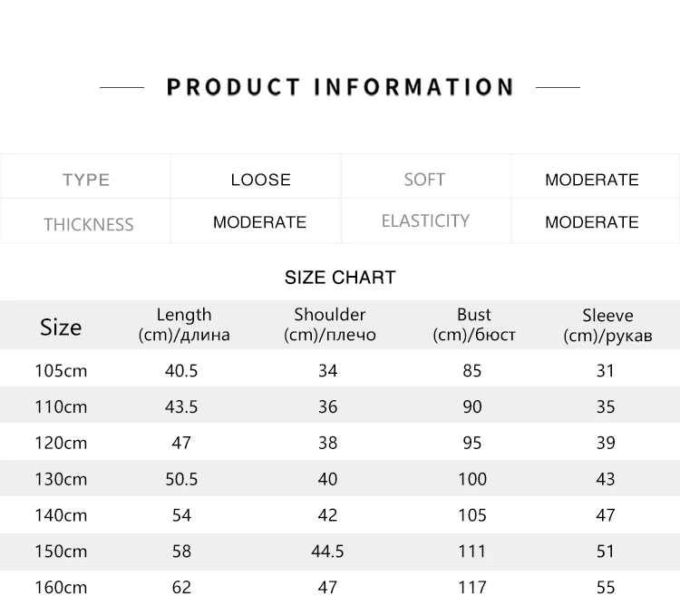Select the 130cm size row label
The width and height of the screenshot is (680, 616).
(x=61, y=479)
